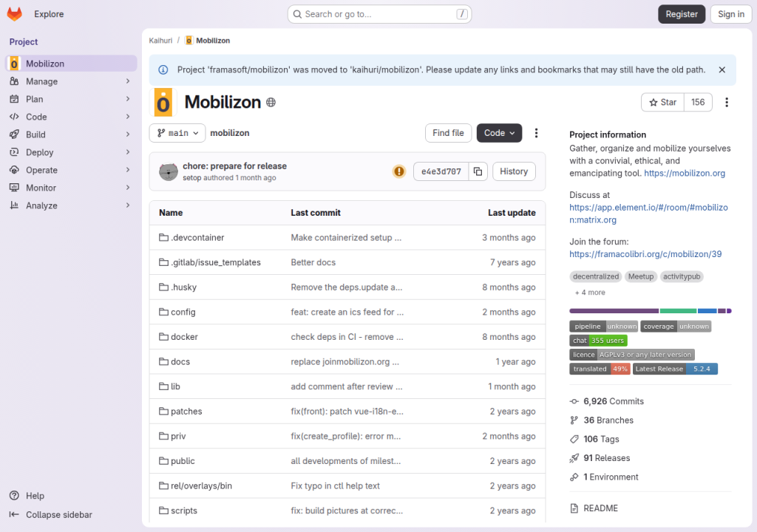Open the .gitlab/issue_templates folder
This screenshot has height=532, width=757.
coord(216,262)
